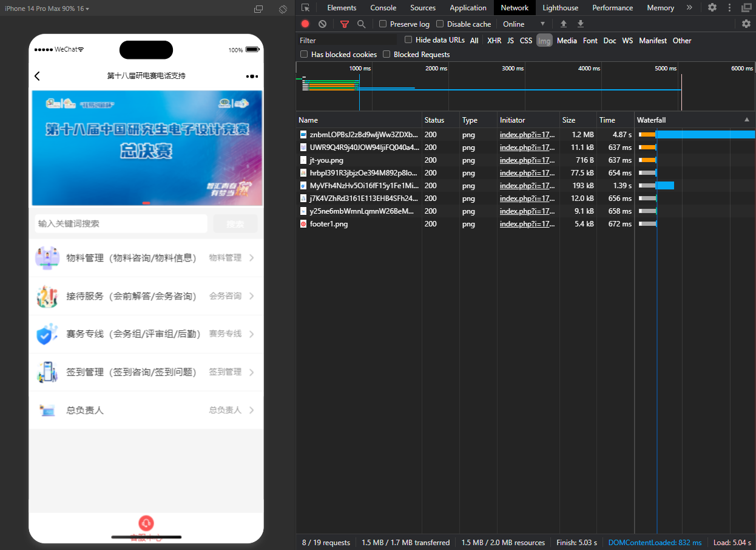Viewport: 756px width, 550px height.
Task: Tap the 接待服务 row icon
Action: pos(47,296)
